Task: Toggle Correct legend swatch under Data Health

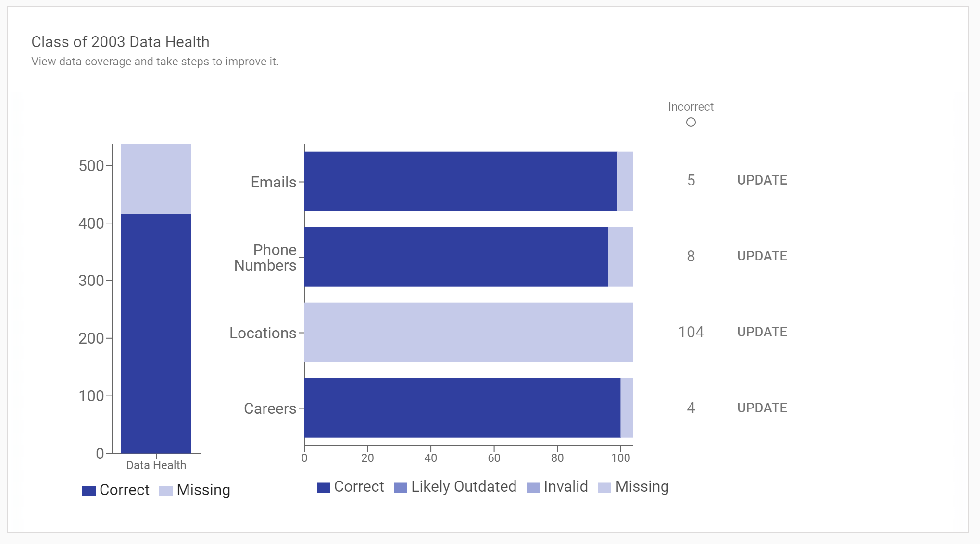Action: tap(89, 491)
